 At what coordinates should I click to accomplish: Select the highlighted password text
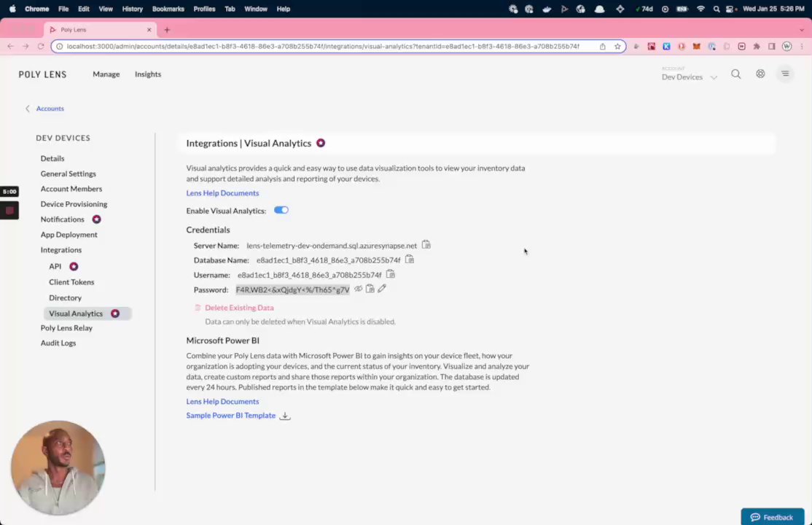[x=292, y=289]
